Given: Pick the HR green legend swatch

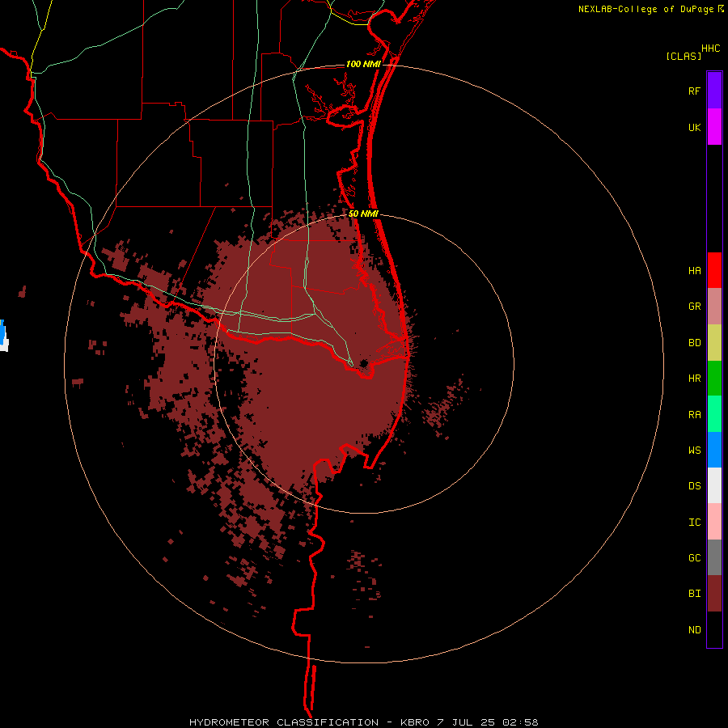Looking at the screenshot, I should pyautogui.click(x=714, y=378).
